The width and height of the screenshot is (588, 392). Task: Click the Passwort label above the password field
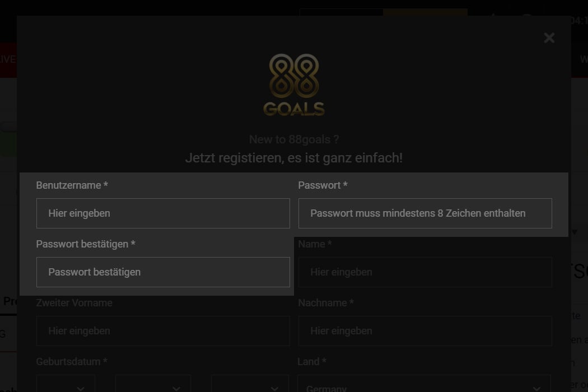(x=323, y=185)
